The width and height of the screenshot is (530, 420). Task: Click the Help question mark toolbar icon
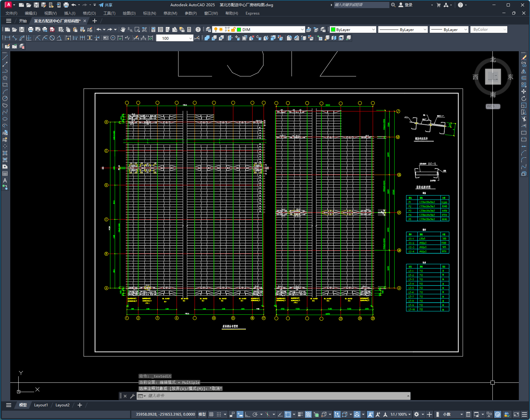[x=198, y=29]
